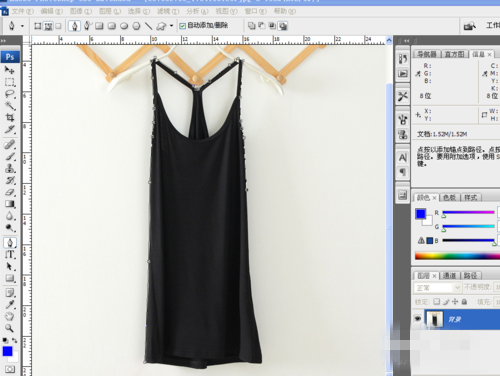Viewport: 500px width, 376px height.
Task: Select the Rectangular Marquee tool
Action: click(x=9, y=82)
